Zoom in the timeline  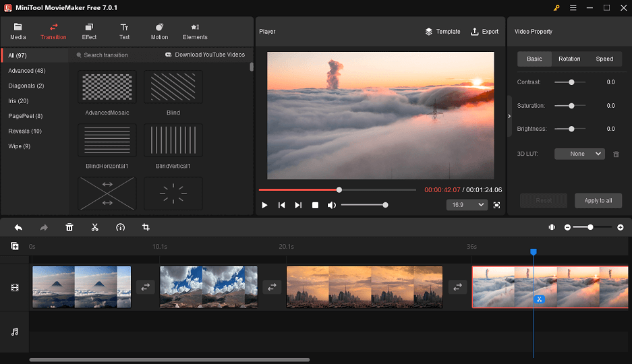click(x=621, y=228)
